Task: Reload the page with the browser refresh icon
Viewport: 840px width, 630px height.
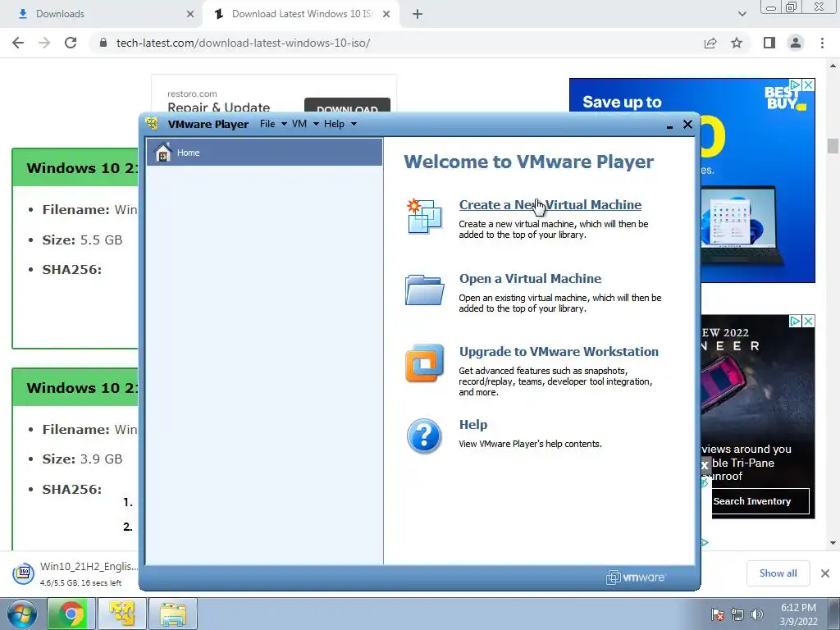Action: pyautogui.click(x=71, y=43)
